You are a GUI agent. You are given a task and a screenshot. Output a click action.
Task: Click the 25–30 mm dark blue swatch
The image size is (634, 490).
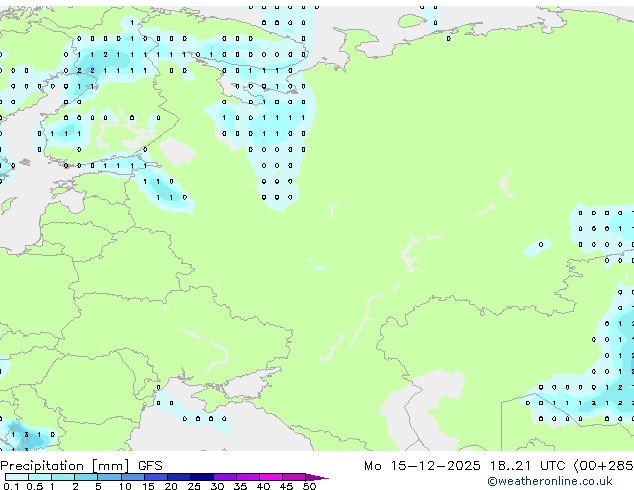202,477
